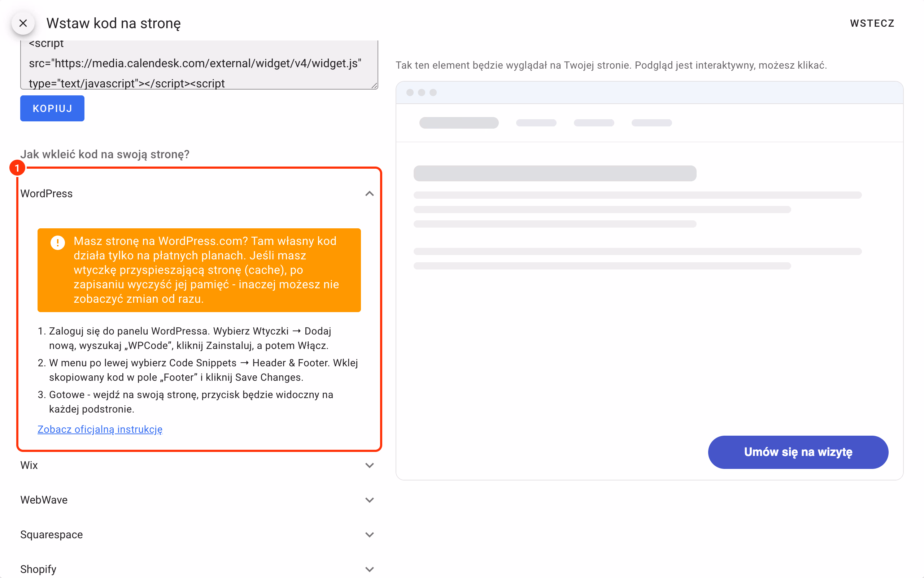This screenshot has height=578, width=924.
Task: Grab the textarea resize handle corner
Action: tap(375, 86)
